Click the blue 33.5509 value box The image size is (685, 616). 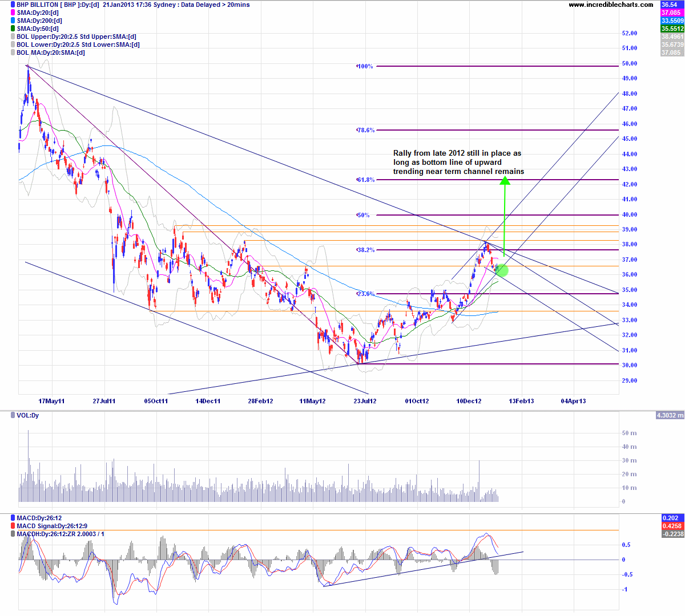coord(672,21)
